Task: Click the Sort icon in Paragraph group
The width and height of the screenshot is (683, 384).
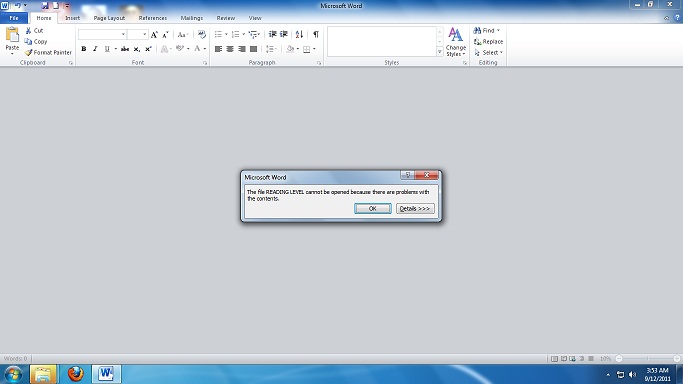Action: pos(299,34)
